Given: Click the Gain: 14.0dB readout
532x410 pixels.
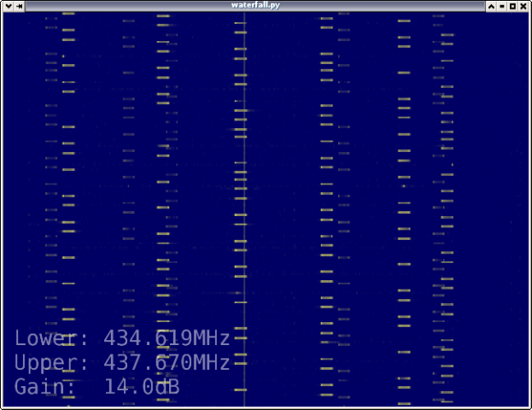Looking at the screenshot, I should click(x=96, y=386).
